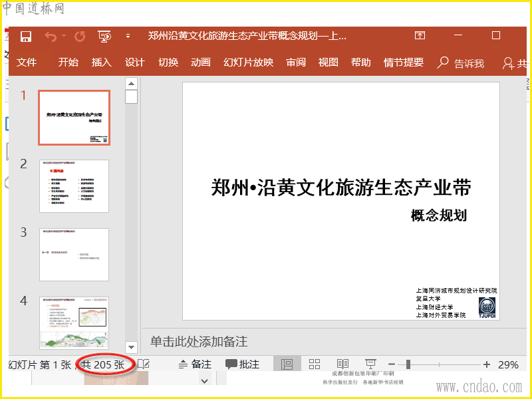532x399 pixels.
Task: Open the 帮助 tab
Action: pyautogui.click(x=360, y=63)
